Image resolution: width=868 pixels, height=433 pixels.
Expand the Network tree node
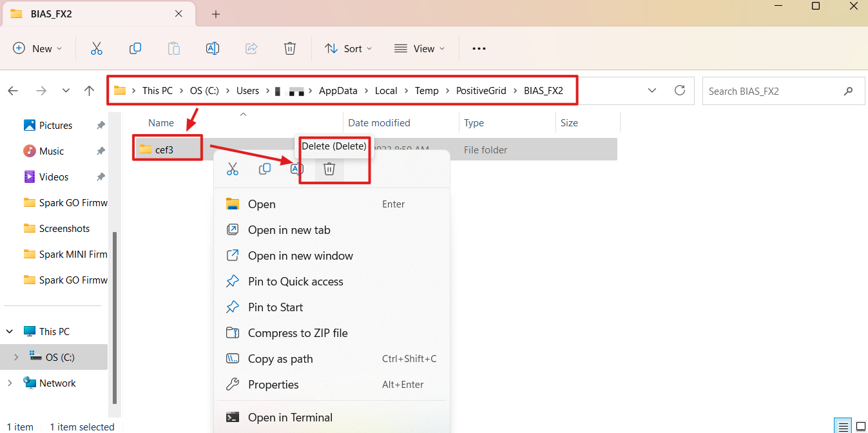pyautogui.click(x=10, y=383)
